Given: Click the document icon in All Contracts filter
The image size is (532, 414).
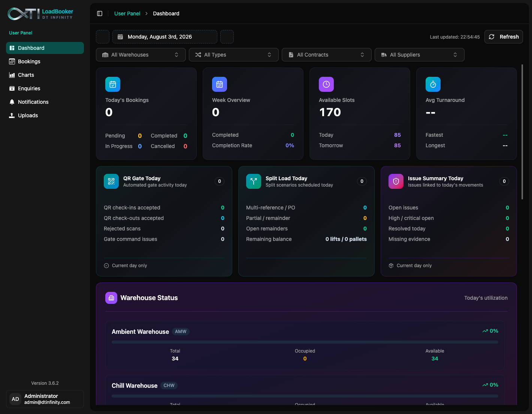Looking at the screenshot, I should pos(291,55).
